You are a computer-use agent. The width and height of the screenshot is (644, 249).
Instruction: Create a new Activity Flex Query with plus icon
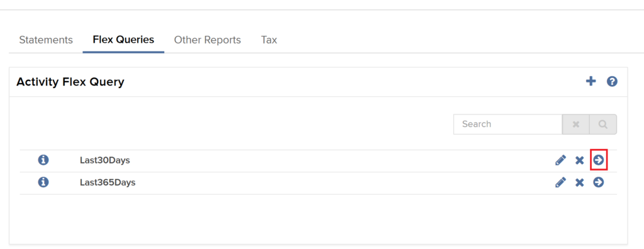(591, 81)
